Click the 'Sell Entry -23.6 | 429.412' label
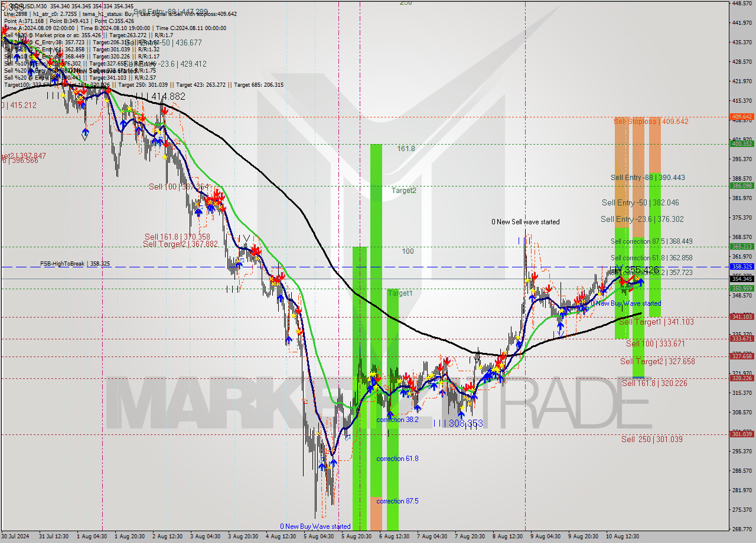This screenshot has width=756, height=543. click(x=165, y=64)
